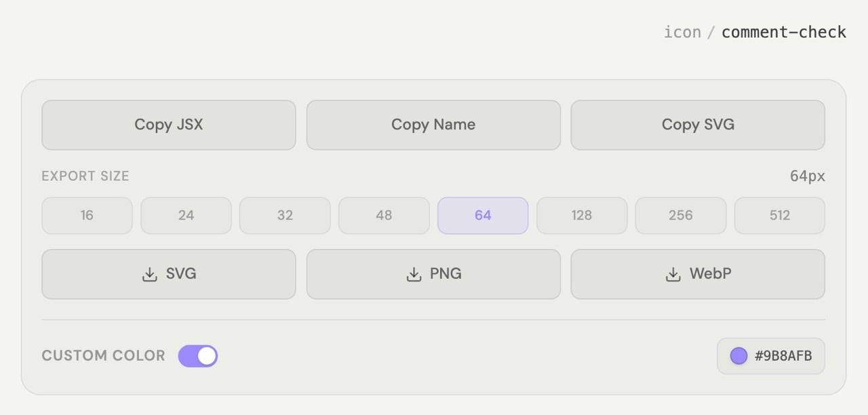Select the 16 export size option
The height and width of the screenshot is (415, 868).
[87, 216]
